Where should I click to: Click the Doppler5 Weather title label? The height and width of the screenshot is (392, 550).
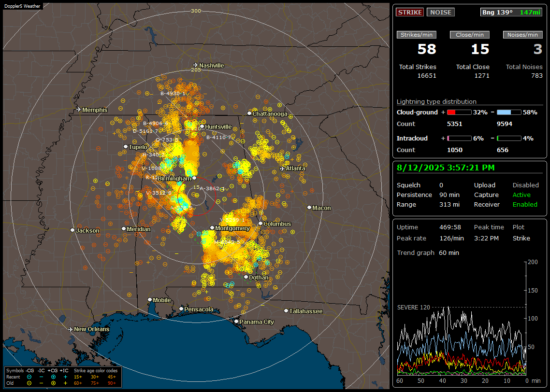coord(22,6)
